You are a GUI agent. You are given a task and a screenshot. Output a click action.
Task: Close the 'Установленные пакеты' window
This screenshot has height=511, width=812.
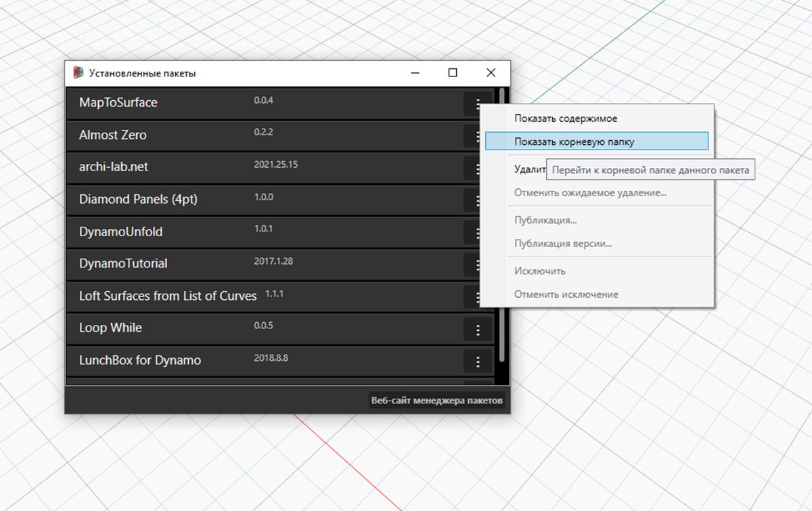click(491, 73)
